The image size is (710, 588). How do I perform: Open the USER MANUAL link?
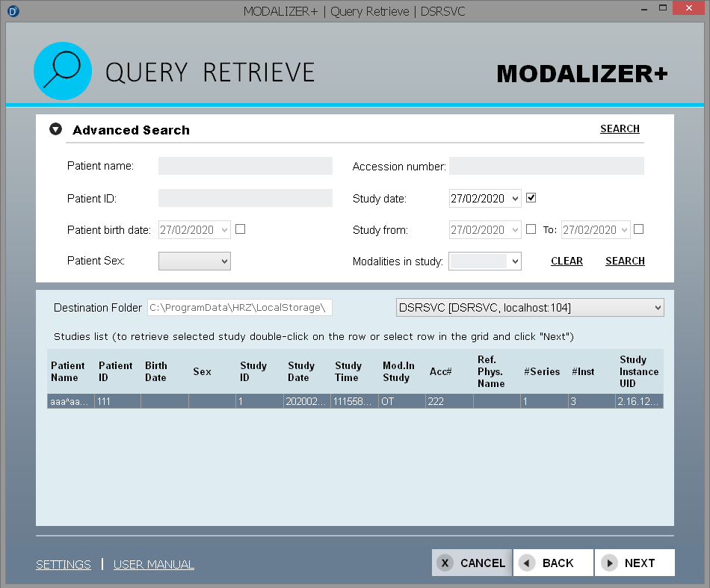tap(153, 564)
